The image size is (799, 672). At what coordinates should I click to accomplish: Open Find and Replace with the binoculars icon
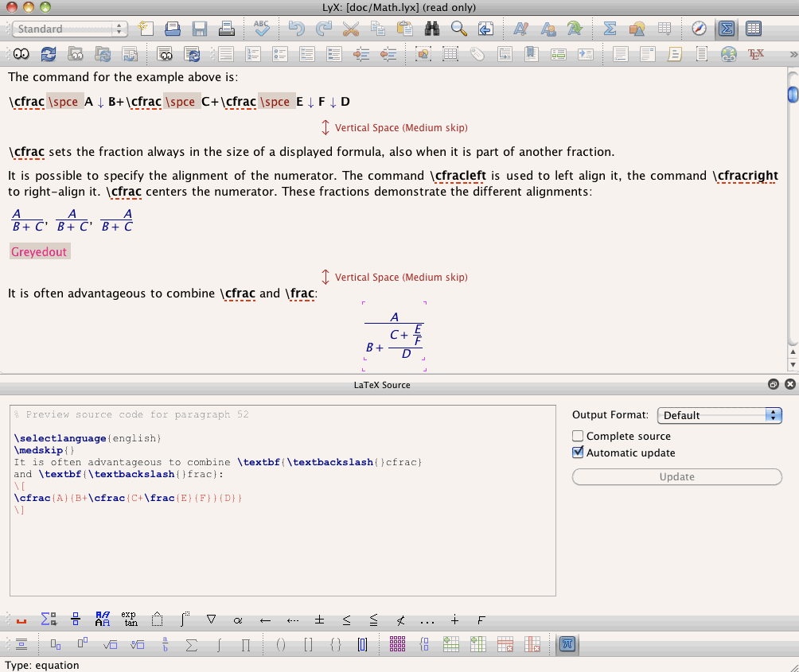tap(431, 29)
